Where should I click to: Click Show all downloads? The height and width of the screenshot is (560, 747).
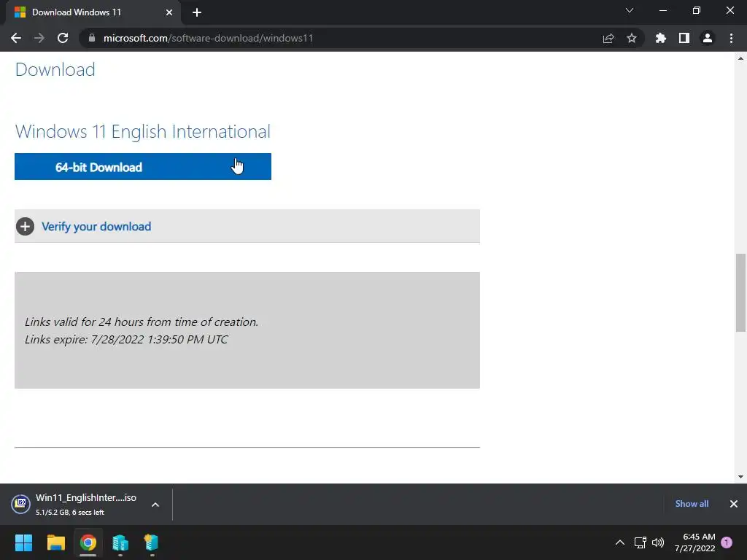(692, 503)
